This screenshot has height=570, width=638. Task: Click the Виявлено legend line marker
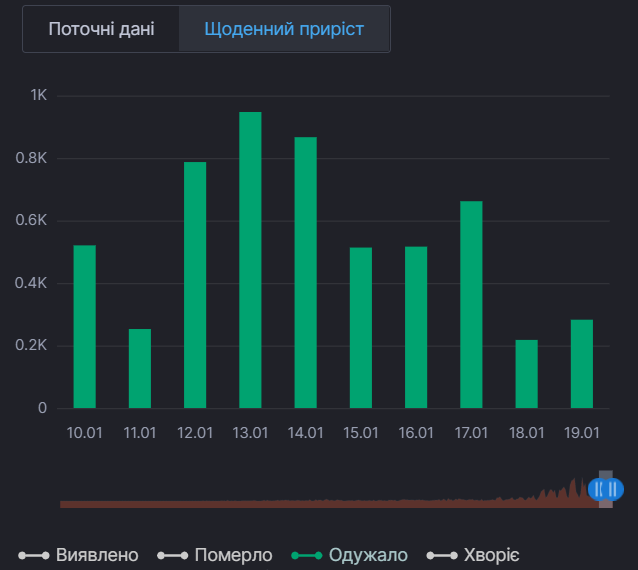pyautogui.click(x=34, y=555)
